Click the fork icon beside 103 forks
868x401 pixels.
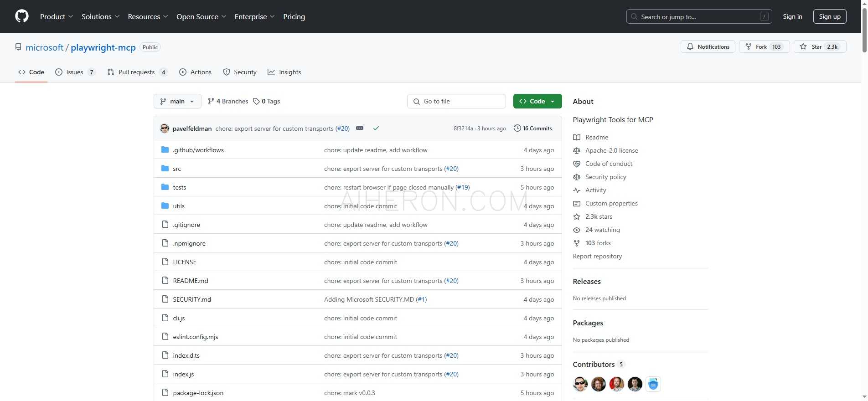coord(577,243)
